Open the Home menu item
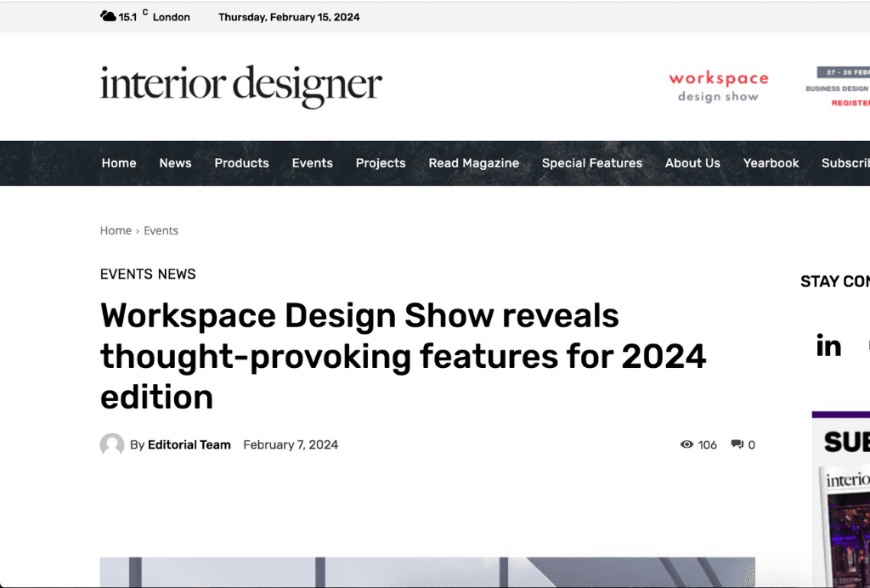870x588 pixels. [119, 163]
